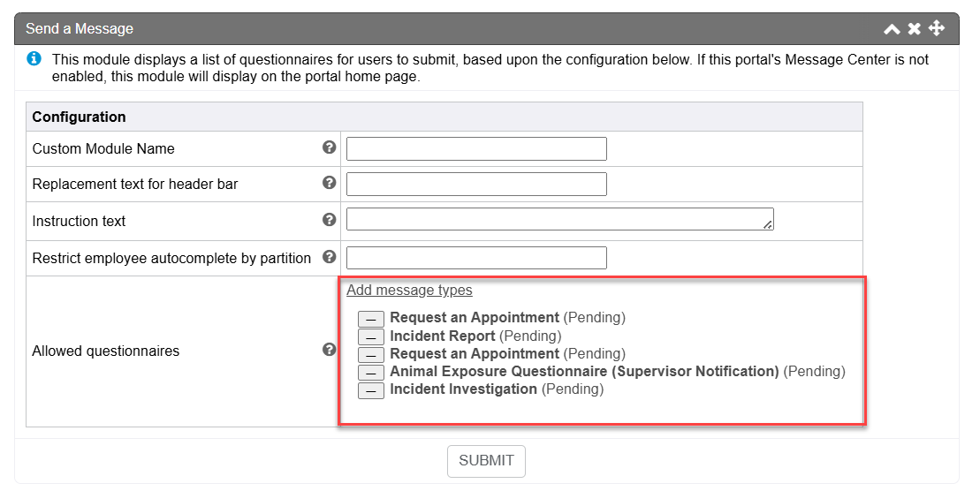Click into the Instruction text area
Screen dimensions: 980x491
point(559,219)
